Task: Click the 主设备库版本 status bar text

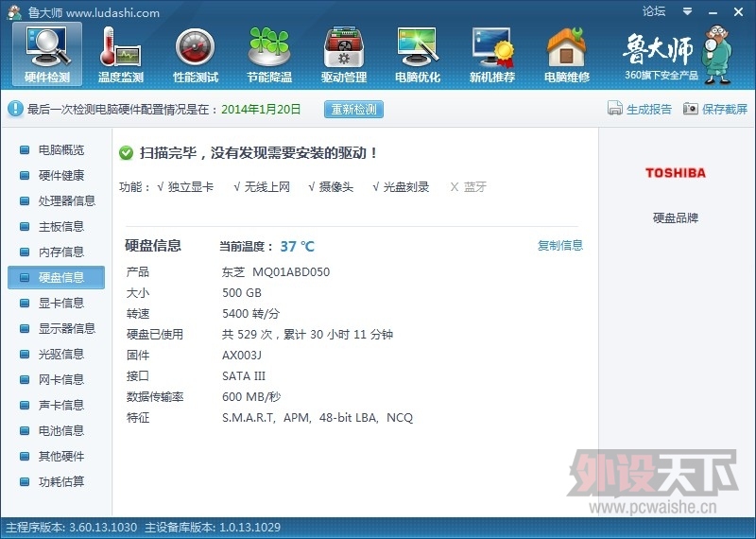Action: tap(213, 528)
